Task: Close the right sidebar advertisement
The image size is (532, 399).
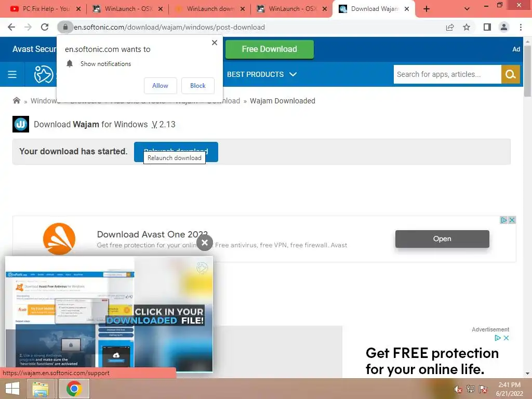Action: [x=506, y=338]
